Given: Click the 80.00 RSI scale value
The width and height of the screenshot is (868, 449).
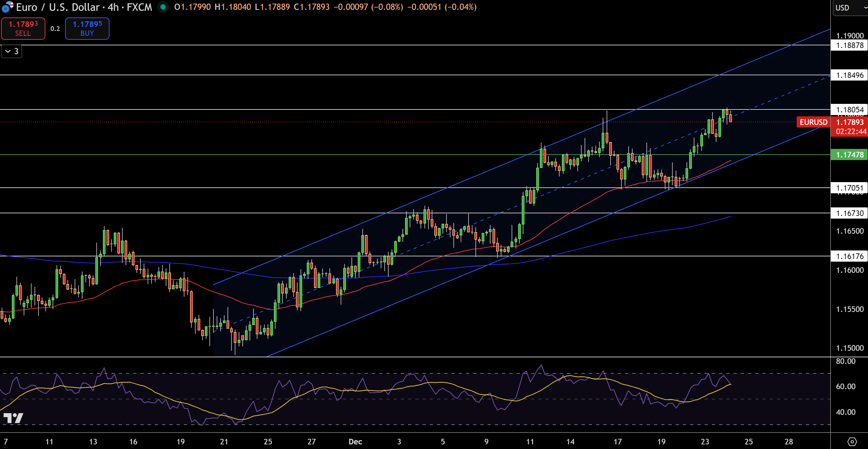Looking at the screenshot, I should [x=845, y=361].
